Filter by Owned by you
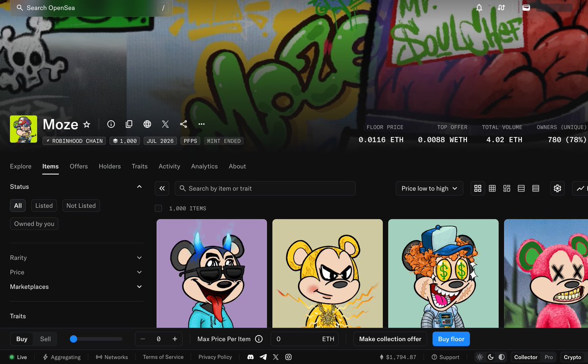Viewport: 588px width, 364px height. 34,224
